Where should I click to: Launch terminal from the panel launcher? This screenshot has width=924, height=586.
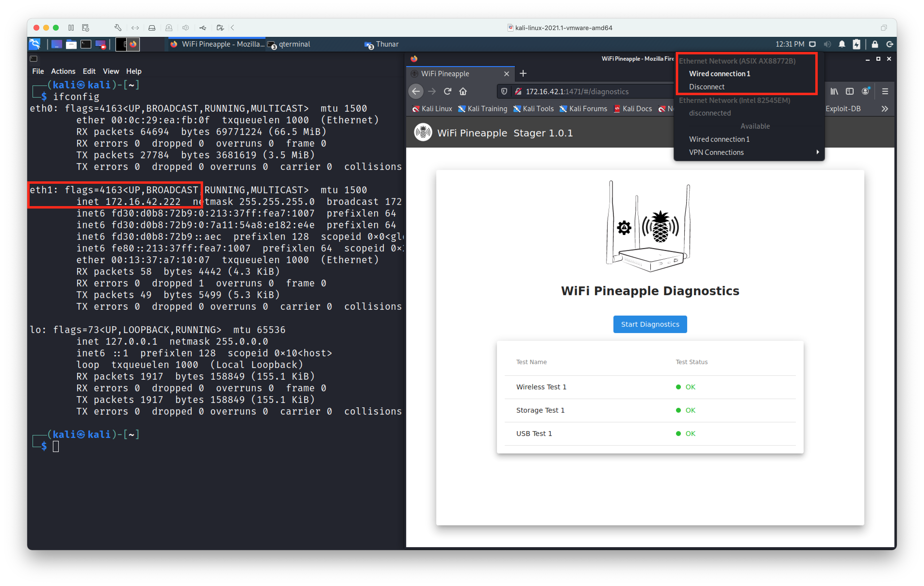(x=86, y=44)
